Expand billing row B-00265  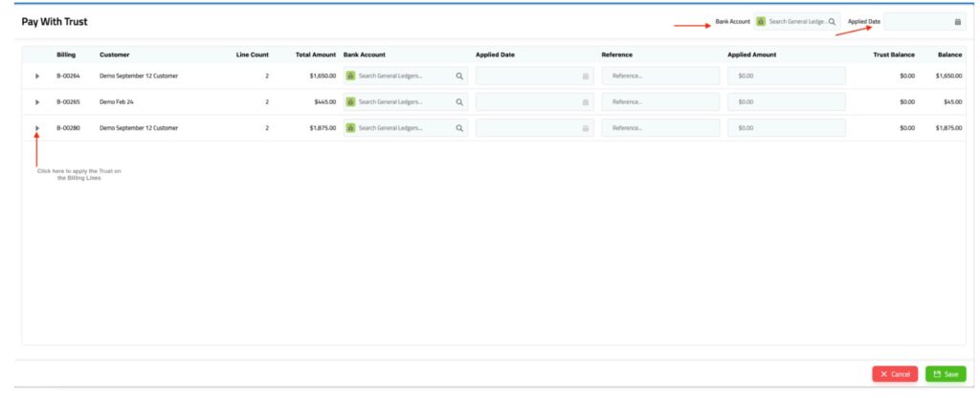click(37, 101)
